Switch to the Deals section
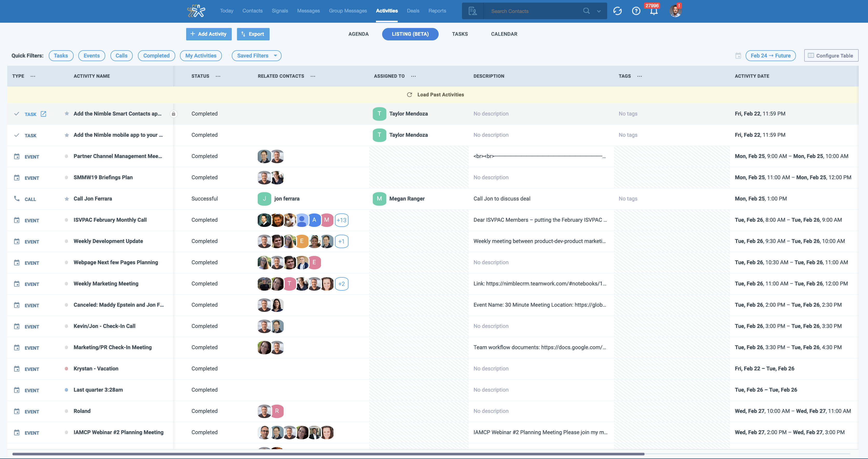This screenshot has height=459, width=868. click(413, 10)
